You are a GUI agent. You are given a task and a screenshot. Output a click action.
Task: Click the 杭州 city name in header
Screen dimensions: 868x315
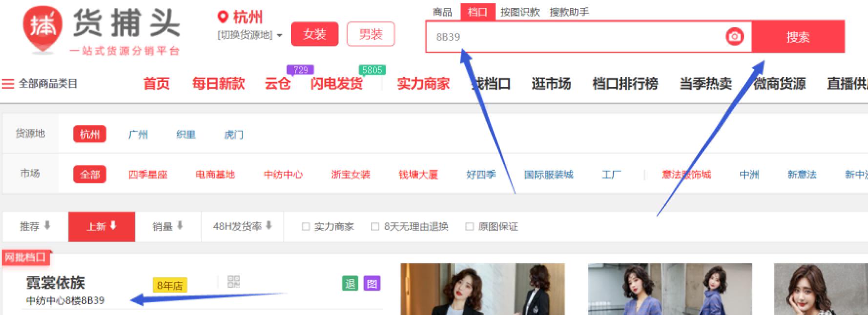[248, 17]
